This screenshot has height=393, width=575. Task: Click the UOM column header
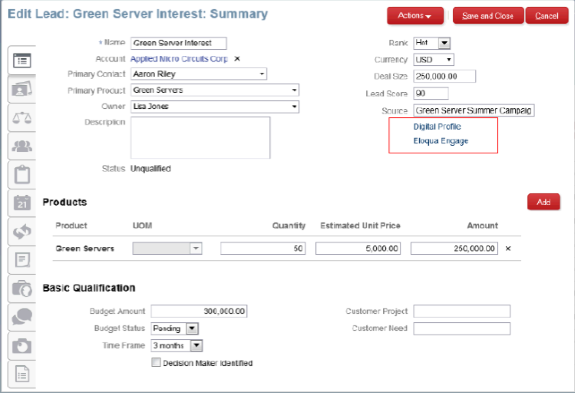point(142,225)
